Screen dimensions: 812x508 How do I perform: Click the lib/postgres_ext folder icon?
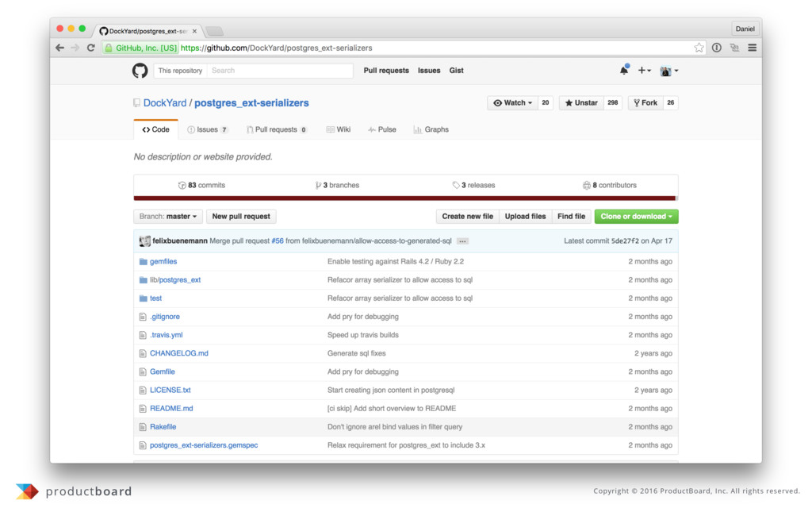[143, 280]
